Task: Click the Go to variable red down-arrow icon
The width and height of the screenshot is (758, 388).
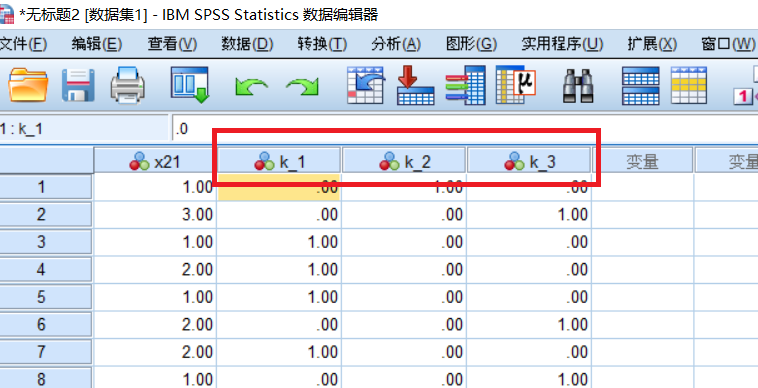Action: 415,85
